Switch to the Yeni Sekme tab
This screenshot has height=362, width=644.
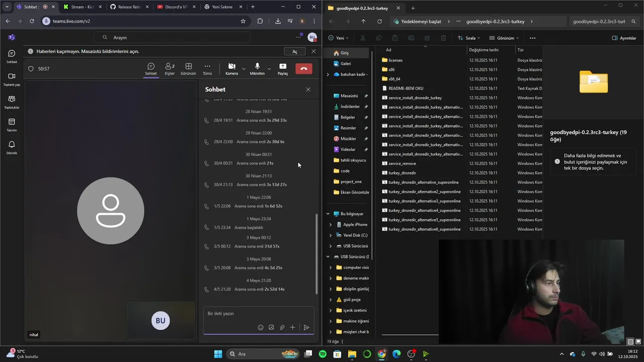tap(222, 7)
